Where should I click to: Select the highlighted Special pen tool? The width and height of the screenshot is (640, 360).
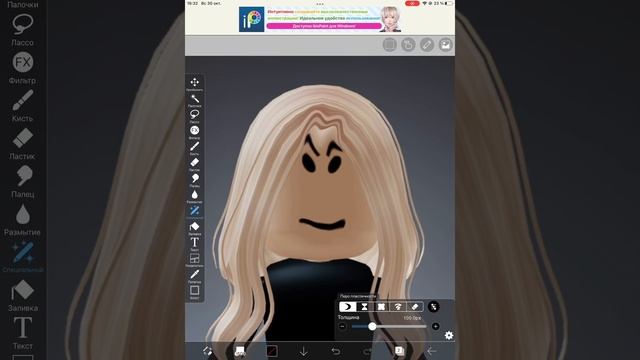[x=195, y=211]
